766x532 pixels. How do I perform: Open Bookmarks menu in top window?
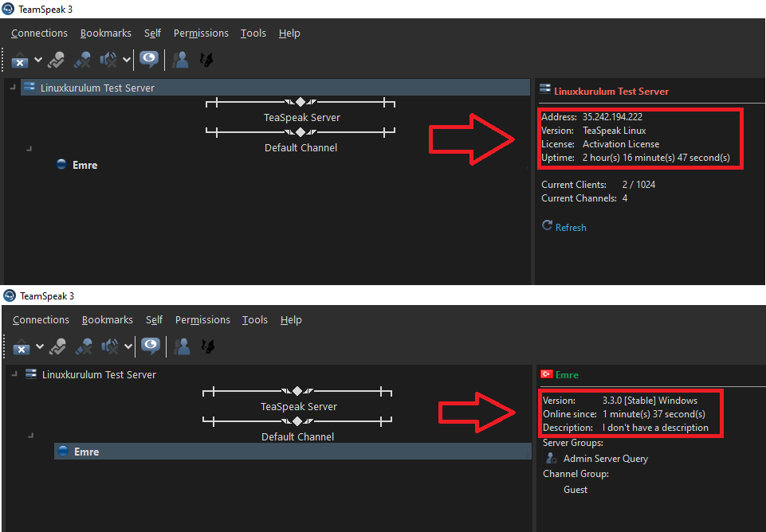(x=106, y=33)
